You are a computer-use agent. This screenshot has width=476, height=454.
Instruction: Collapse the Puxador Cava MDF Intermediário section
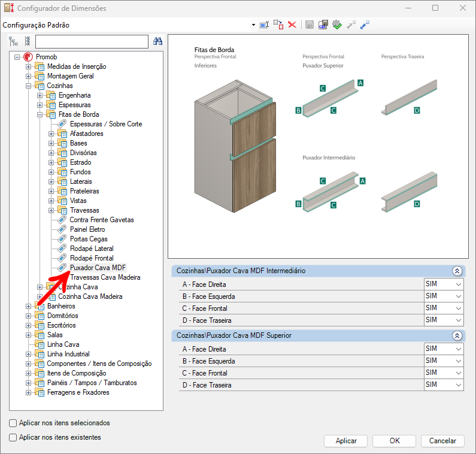[x=457, y=271]
